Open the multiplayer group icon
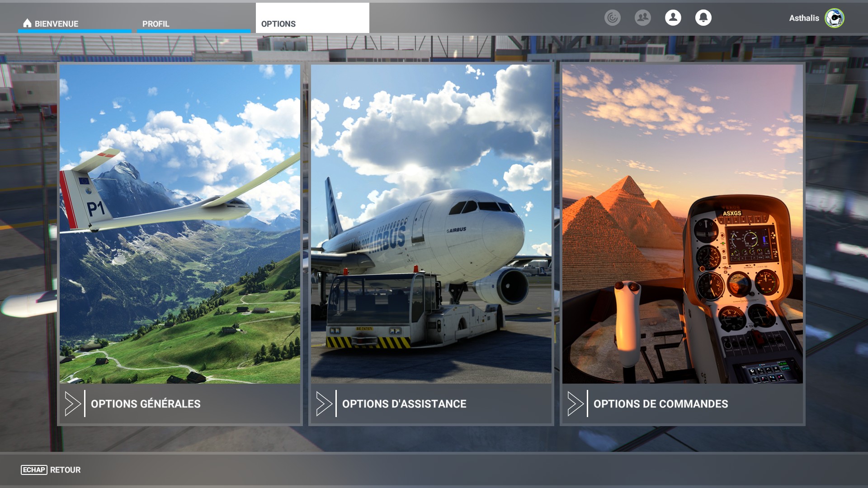Image resolution: width=868 pixels, height=488 pixels. (x=642, y=18)
